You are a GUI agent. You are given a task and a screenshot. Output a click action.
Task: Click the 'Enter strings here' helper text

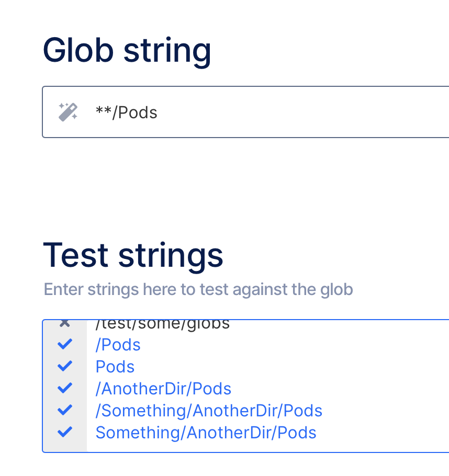point(198,289)
